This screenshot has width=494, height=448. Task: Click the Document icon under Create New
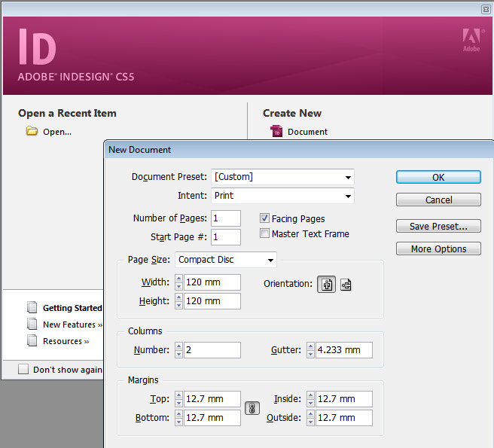point(276,131)
